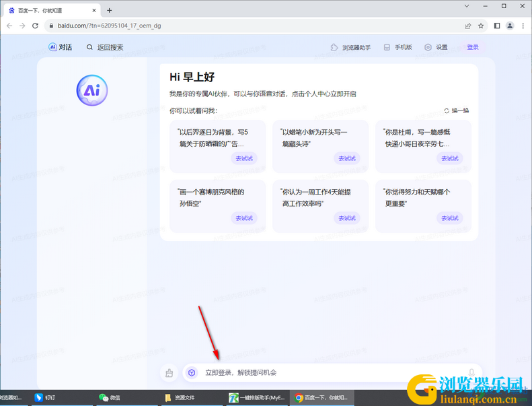
Task: Open the 以后羿逐日为背景 suggestion card
Action: 217,146
